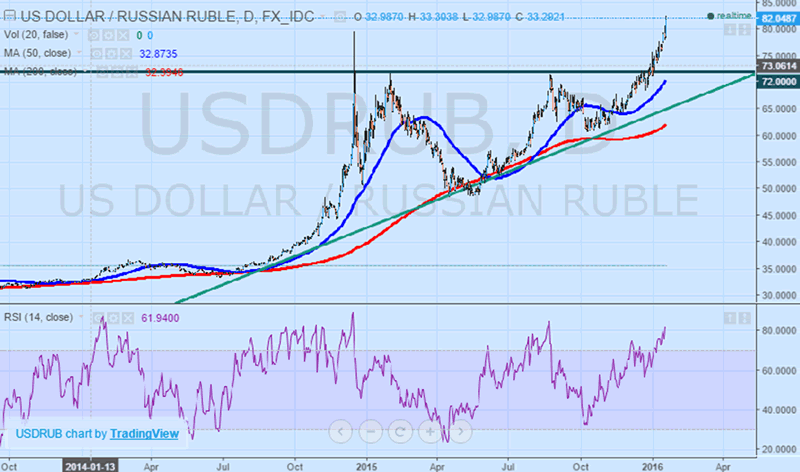
Task: Click the RSI (14, close) indicator label
Action: click(x=39, y=317)
